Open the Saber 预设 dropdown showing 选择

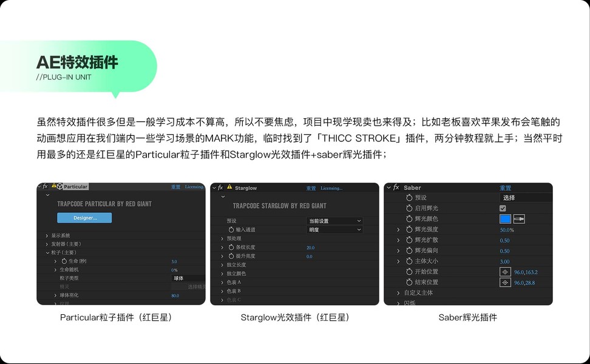(526, 197)
